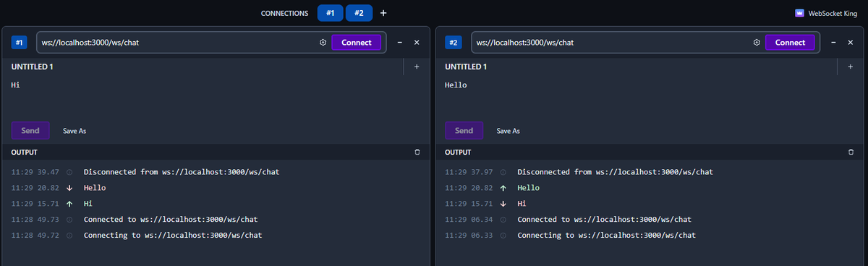The width and height of the screenshot is (868, 266).
Task: Add new payload tab in panel #1
Action: click(417, 66)
